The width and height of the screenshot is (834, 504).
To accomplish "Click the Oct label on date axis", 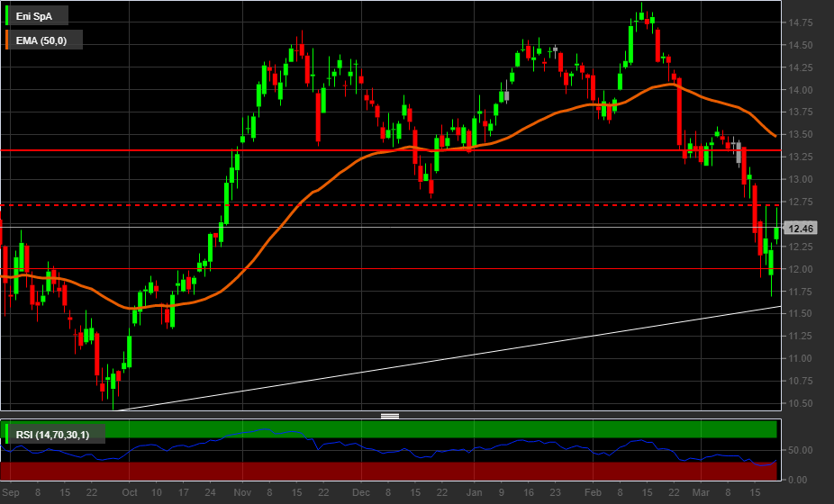I will [x=130, y=492].
